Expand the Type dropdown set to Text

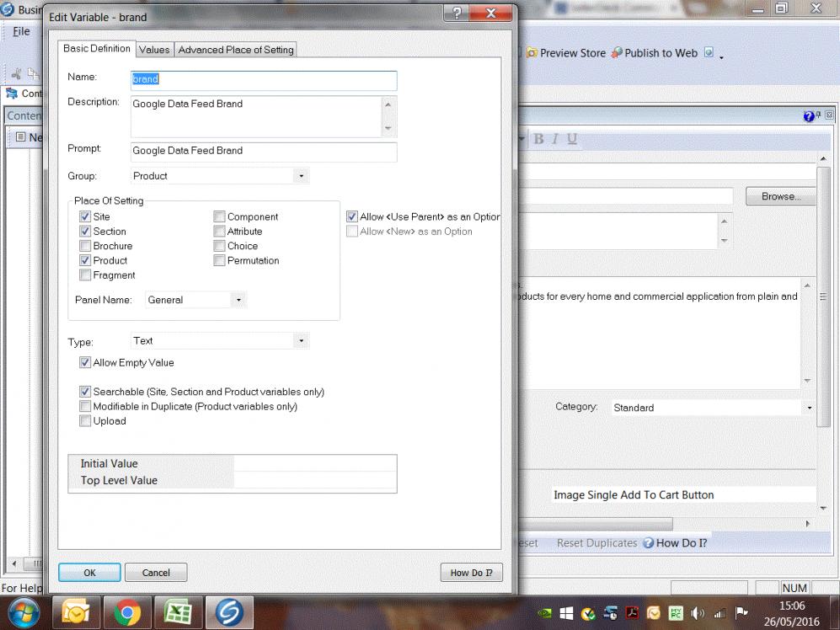(301, 341)
